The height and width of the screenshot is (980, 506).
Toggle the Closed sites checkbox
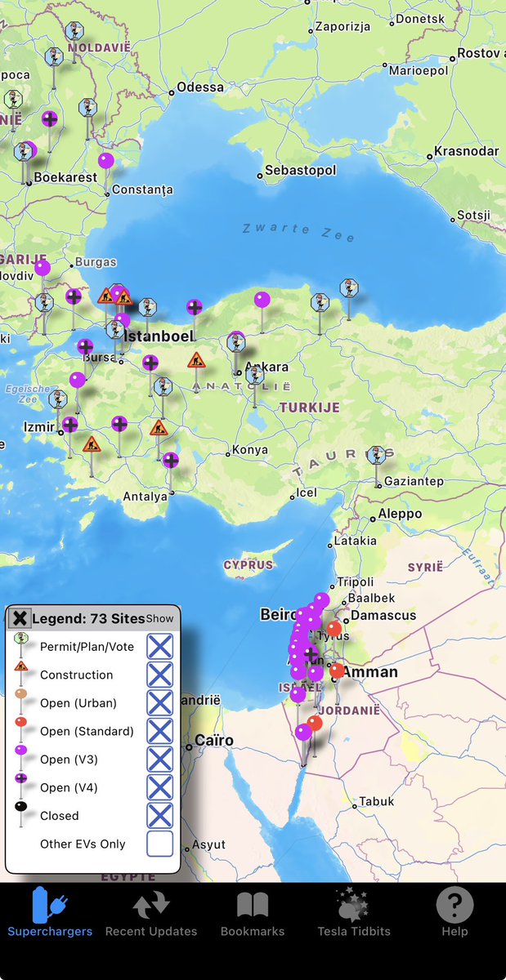coord(160,815)
